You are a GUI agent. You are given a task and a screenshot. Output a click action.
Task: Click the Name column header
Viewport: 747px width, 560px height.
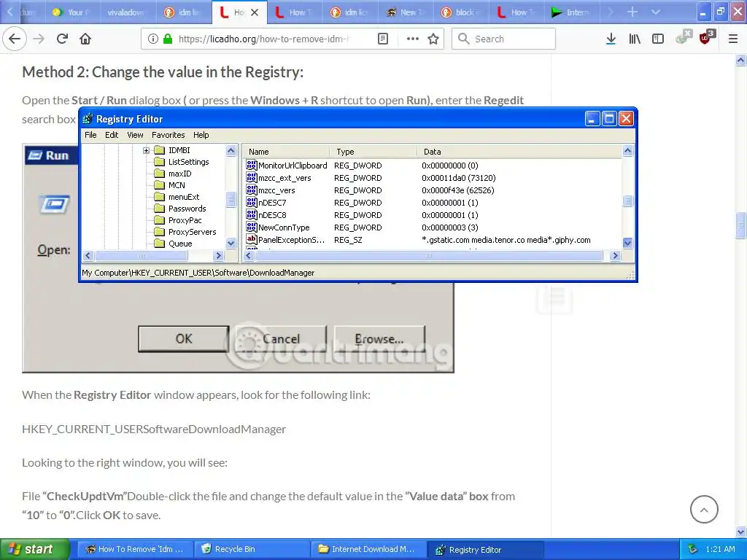pos(286,152)
